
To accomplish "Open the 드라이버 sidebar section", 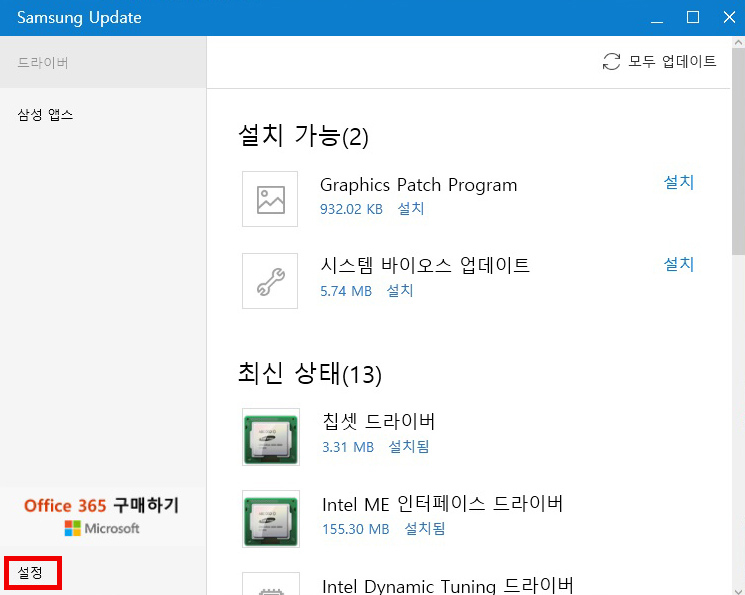I will pos(103,62).
